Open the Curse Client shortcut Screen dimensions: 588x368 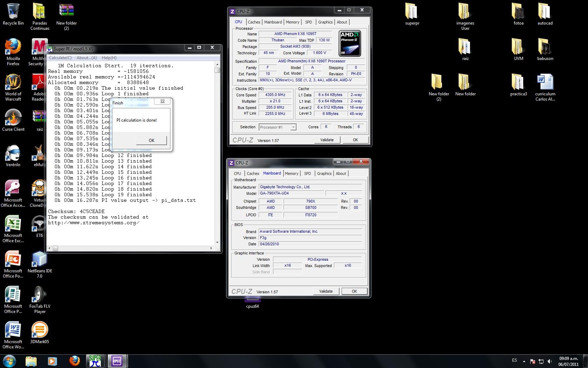(13, 120)
